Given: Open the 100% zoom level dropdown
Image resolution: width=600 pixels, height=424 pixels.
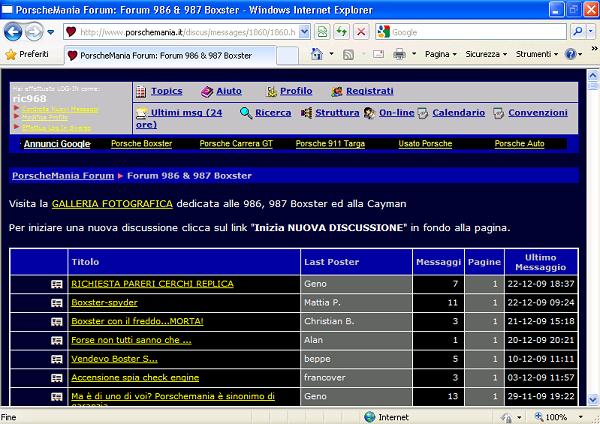Looking at the screenshot, I should (x=580, y=417).
